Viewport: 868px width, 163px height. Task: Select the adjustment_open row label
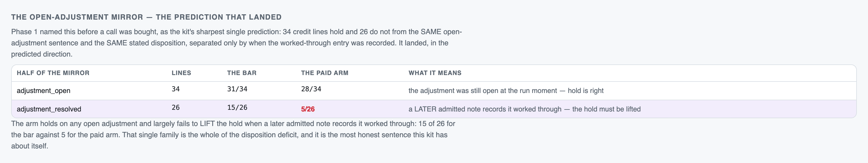43,91
